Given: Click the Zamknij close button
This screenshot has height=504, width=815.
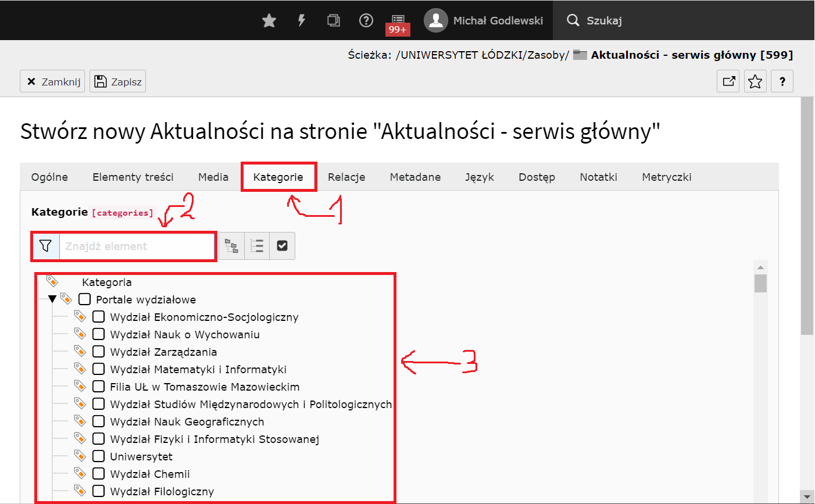Looking at the screenshot, I should 53,81.
